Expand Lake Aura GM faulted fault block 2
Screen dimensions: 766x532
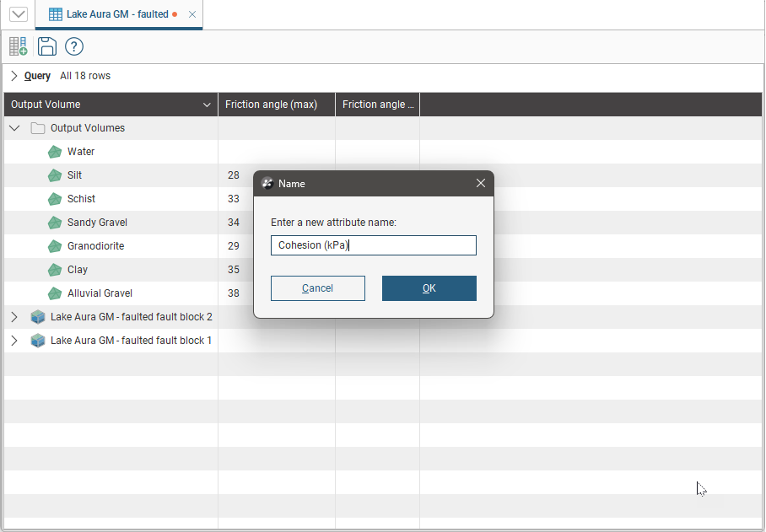14,317
